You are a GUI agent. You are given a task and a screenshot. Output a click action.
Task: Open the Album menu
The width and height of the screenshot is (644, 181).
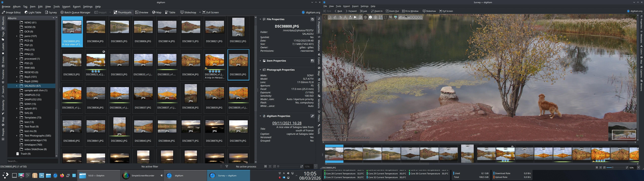(x=16, y=7)
